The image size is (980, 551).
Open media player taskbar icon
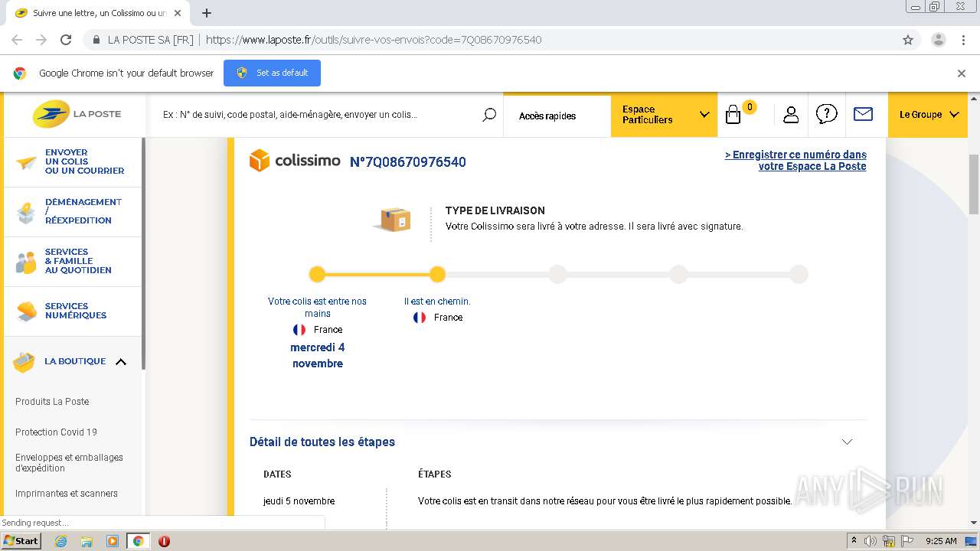[113, 541]
